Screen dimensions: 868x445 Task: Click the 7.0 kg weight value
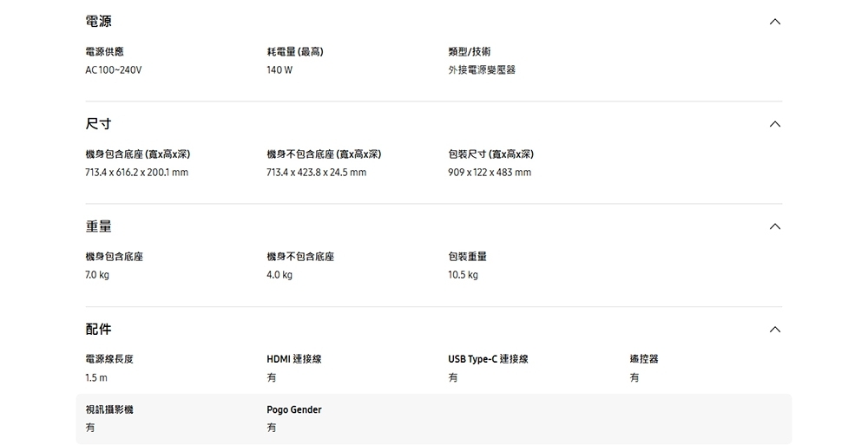97,276
